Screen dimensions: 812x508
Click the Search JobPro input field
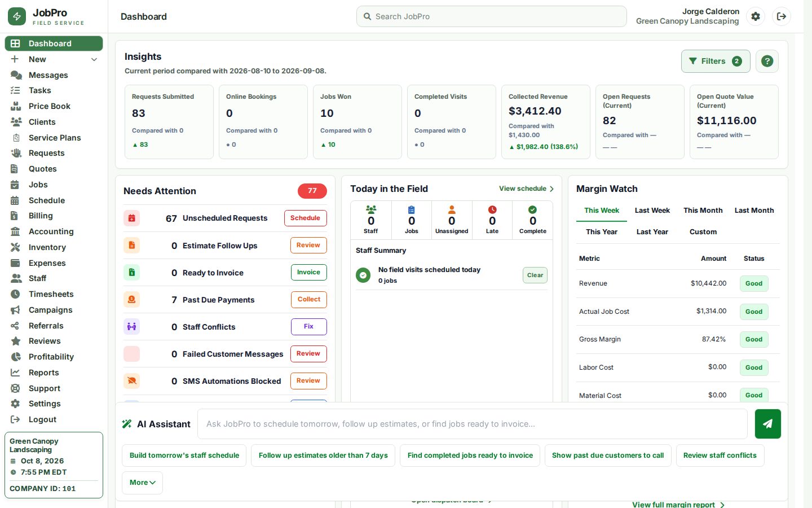tap(491, 16)
